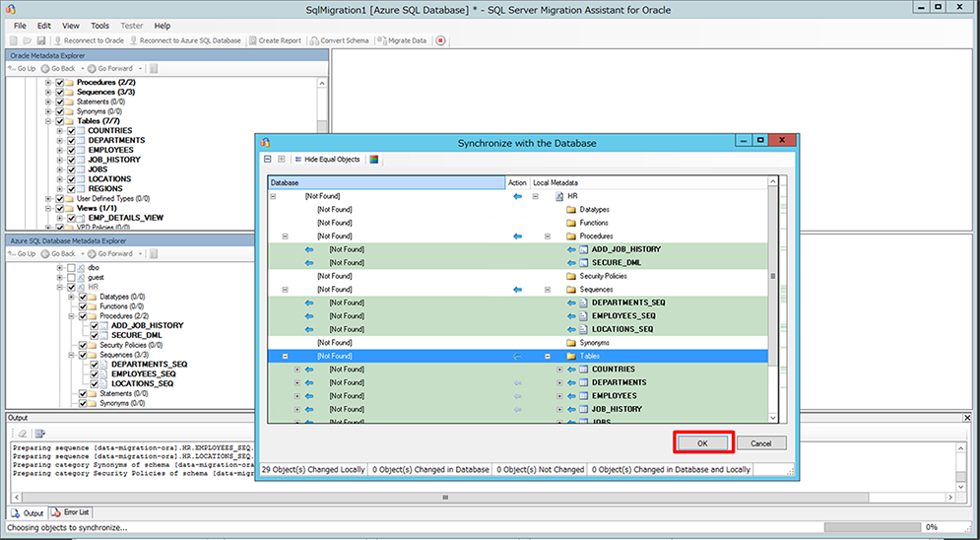Check the guest schema checkbox
Screen dimensions: 980x540
tap(71, 277)
